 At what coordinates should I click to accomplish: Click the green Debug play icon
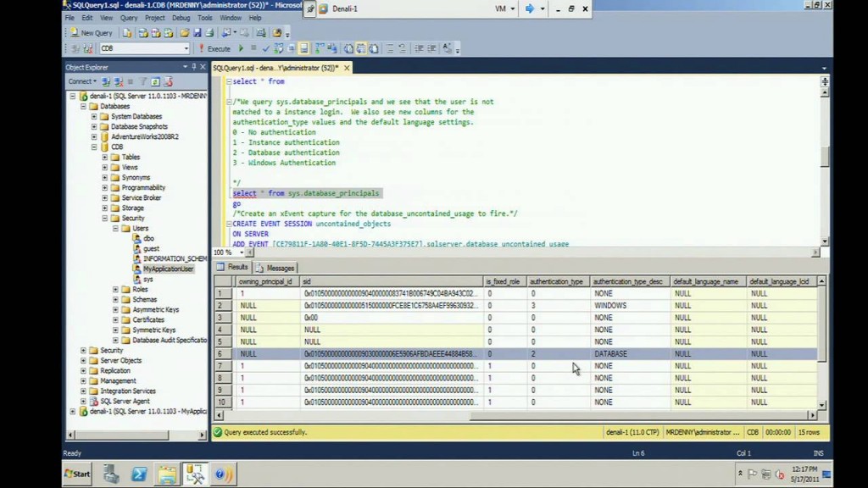tap(241, 49)
